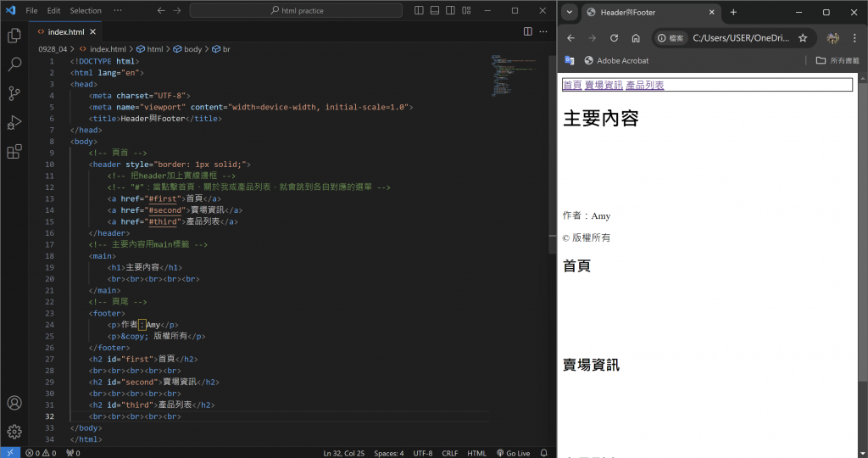Viewport: 868px width, 458px height.
Task: Click 0928_04 folder in breadcrumb
Action: click(x=53, y=49)
